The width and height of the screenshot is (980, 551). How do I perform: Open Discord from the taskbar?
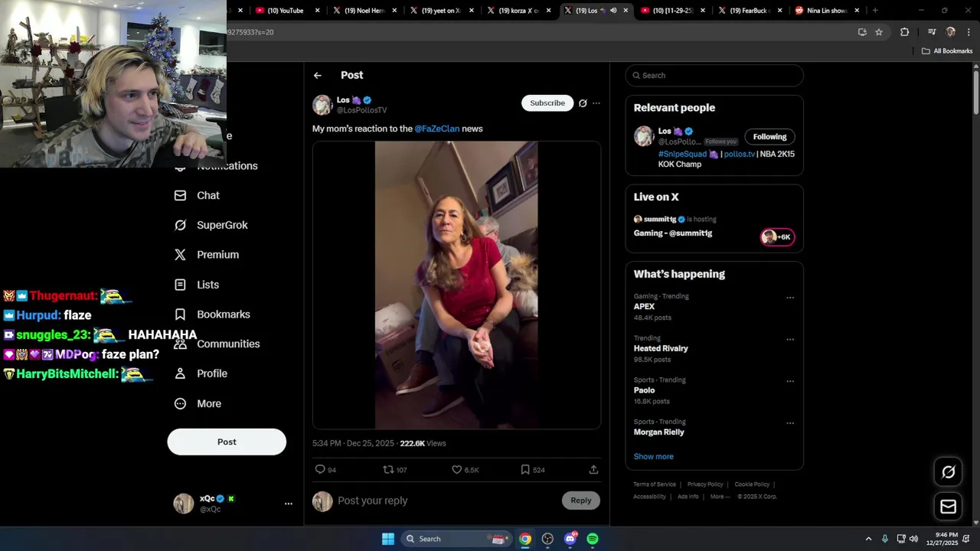coord(570,539)
